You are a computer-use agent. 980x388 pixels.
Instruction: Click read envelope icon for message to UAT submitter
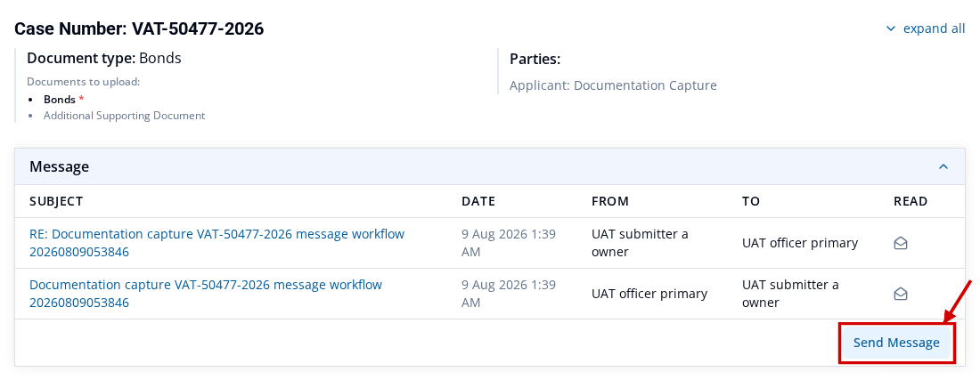click(x=901, y=294)
